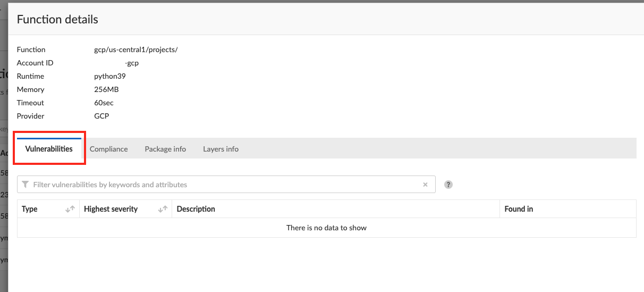Open the Compliance tab
This screenshot has height=292, width=644.
pos(108,149)
